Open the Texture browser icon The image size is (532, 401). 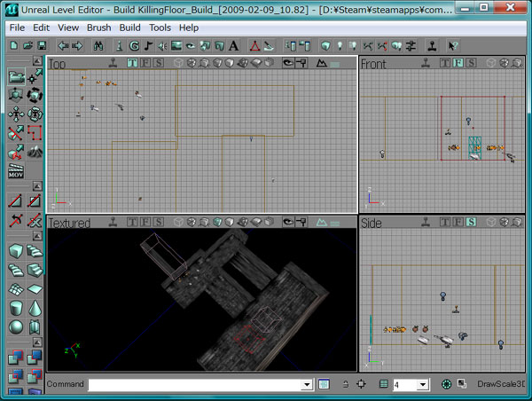coord(176,45)
